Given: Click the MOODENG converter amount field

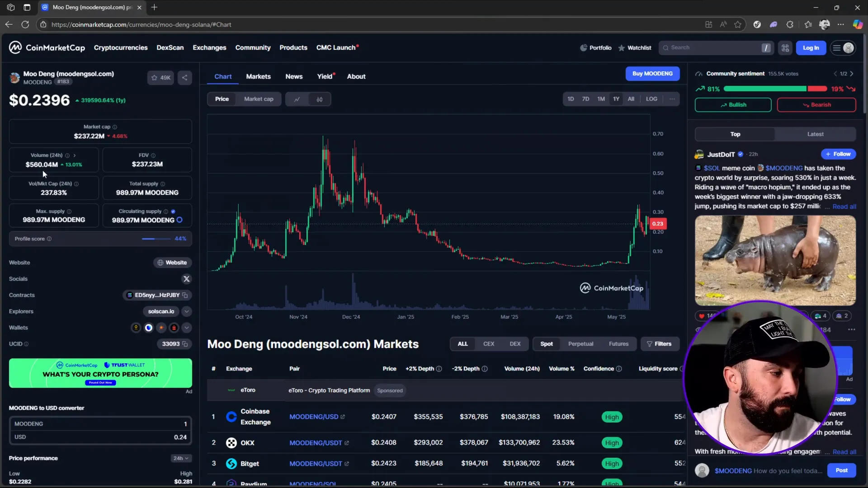Looking at the screenshot, I should point(100,424).
